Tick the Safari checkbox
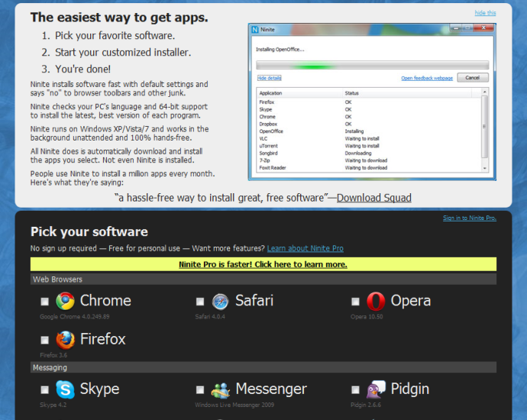527x420 pixels. [x=200, y=302]
